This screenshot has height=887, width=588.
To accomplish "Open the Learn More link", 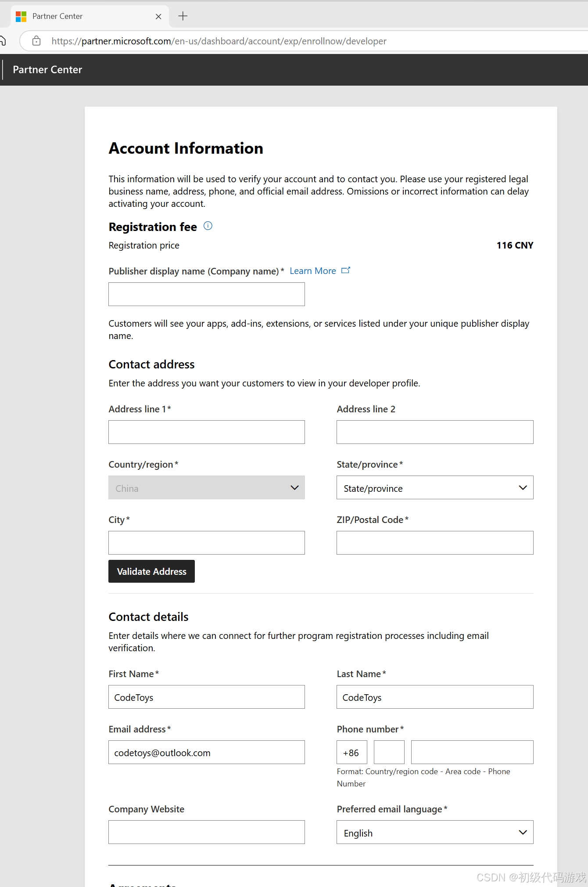I will click(312, 271).
